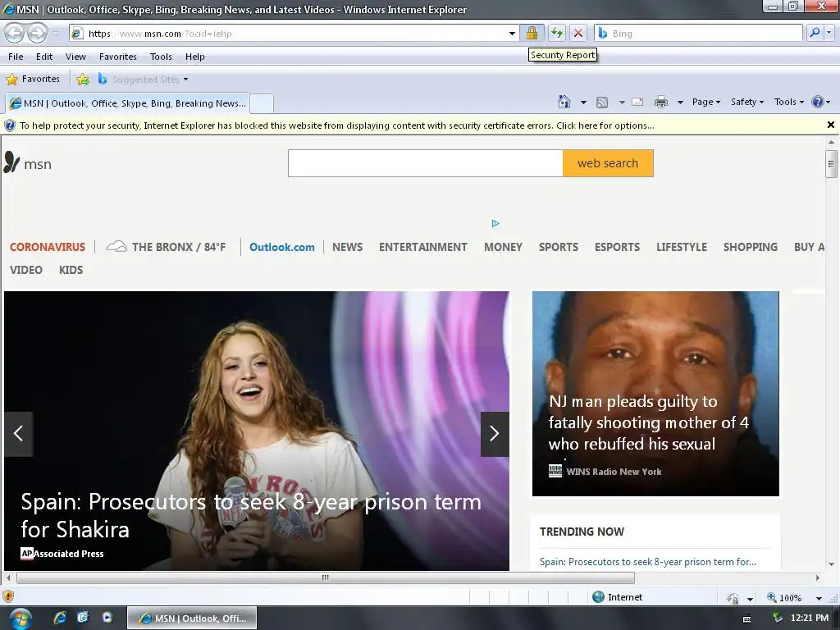
Task: Open the recent pages dropdown arrow
Action: [x=55, y=33]
